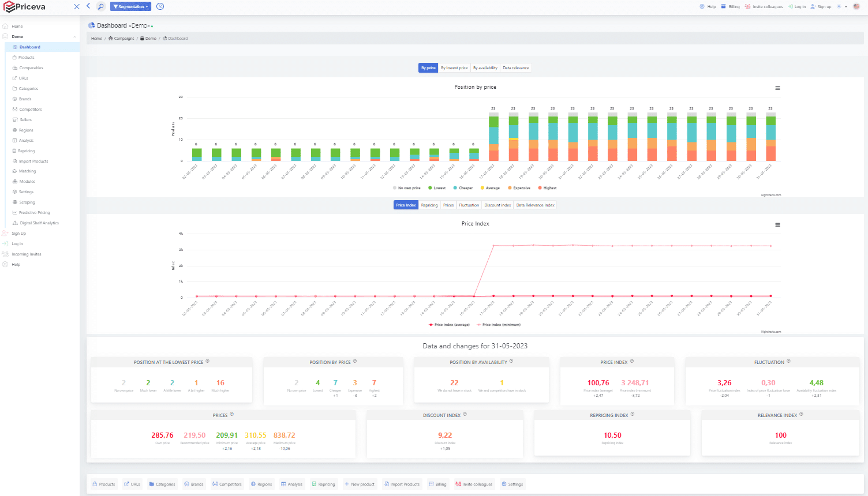Open the Segmentation dropdown
Viewport: 868px width, 496px height.
130,6
